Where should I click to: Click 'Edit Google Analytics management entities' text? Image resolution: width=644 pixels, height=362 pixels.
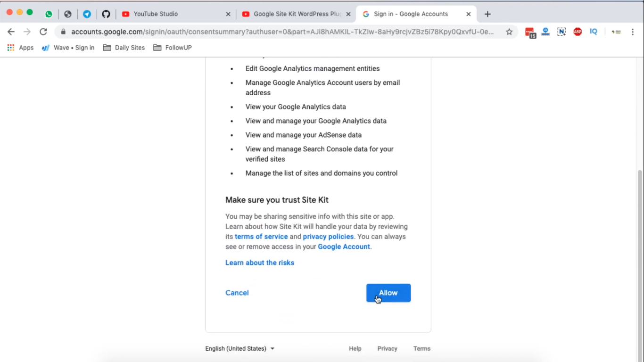[313, 68]
